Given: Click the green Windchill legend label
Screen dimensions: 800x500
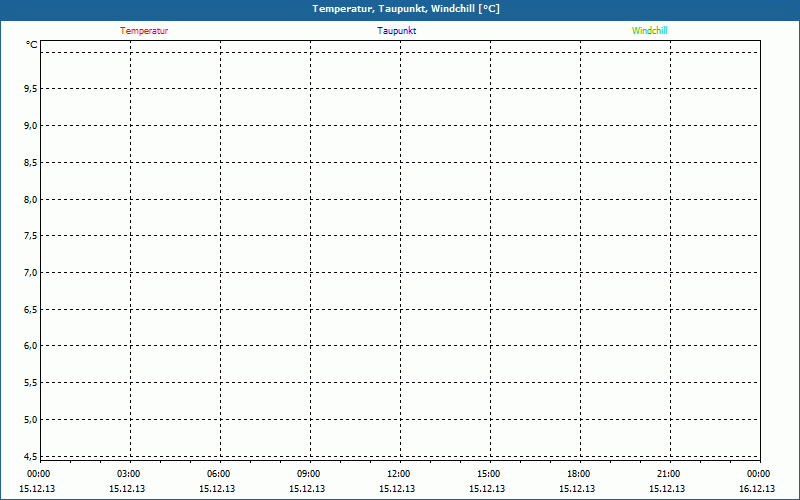Looking at the screenshot, I should coord(649,31).
